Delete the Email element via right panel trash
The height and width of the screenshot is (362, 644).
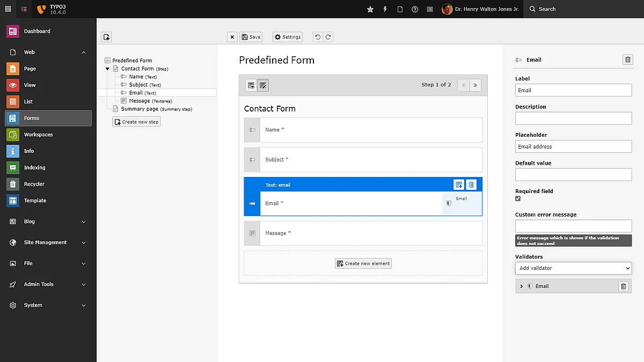[627, 60]
